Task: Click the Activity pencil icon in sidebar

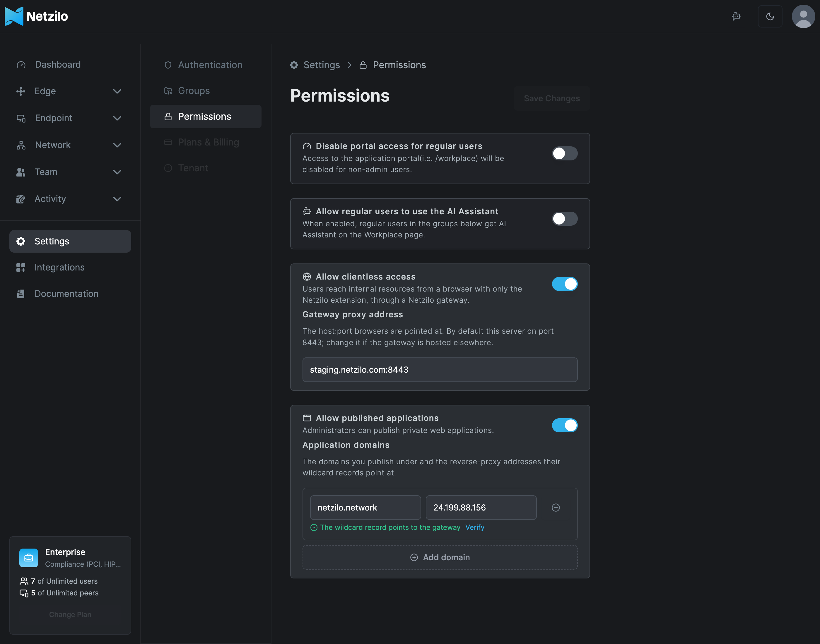Action: pyautogui.click(x=21, y=199)
